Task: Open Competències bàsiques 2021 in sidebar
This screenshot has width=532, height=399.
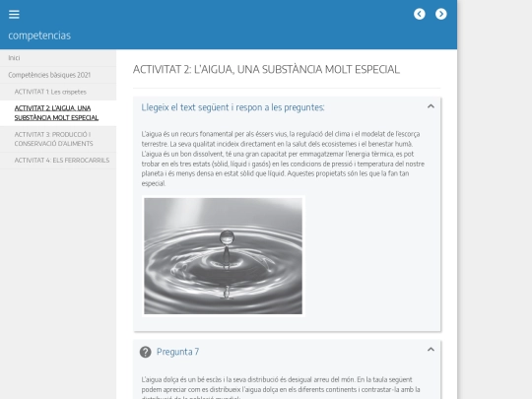Action: 58,75
